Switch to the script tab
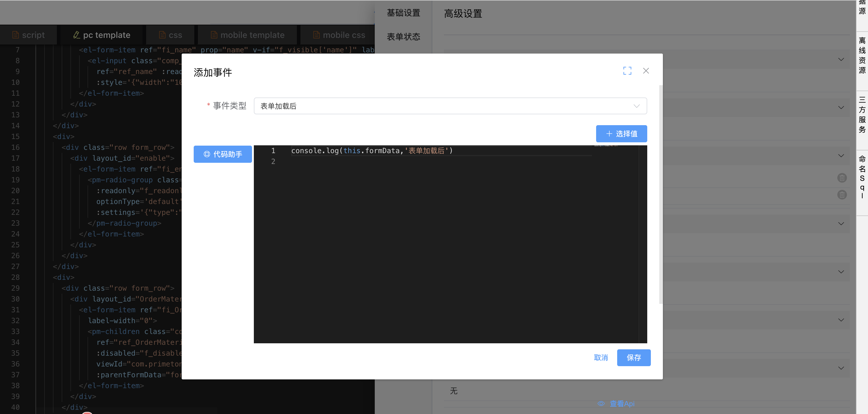Screen dimensions: 868x414 pos(28,35)
